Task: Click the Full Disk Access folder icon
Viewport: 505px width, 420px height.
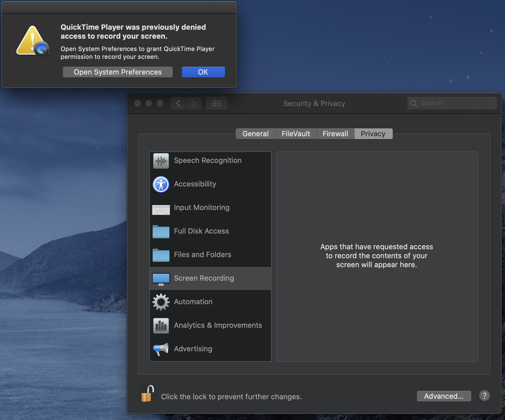Action: click(x=161, y=232)
